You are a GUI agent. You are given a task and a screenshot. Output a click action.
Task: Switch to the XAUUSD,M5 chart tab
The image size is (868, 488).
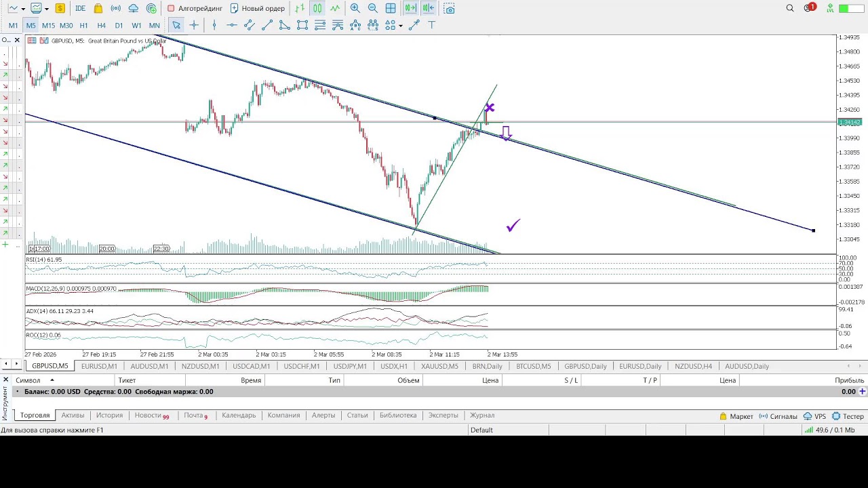439,366
